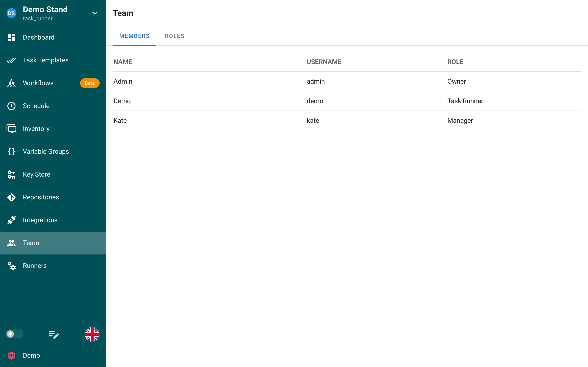This screenshot has width=588, height=367.
Task: Expand the Demo Stand project dropdown
Action: [95, 13]
